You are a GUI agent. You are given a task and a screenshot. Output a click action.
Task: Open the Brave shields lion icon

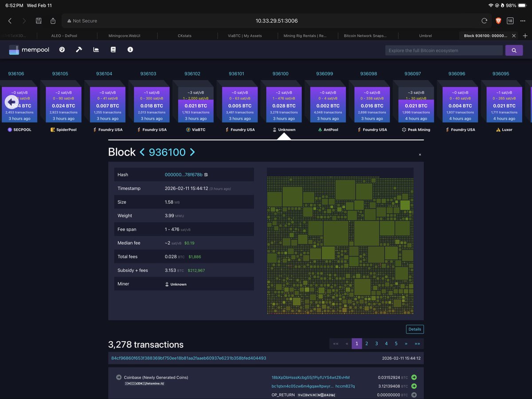[x=498, y=21]
